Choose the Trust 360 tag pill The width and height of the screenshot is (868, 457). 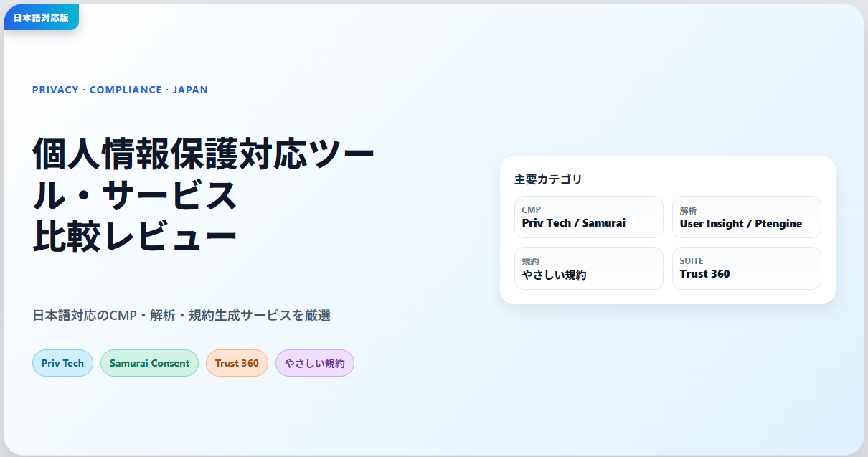tap(237, 363)
